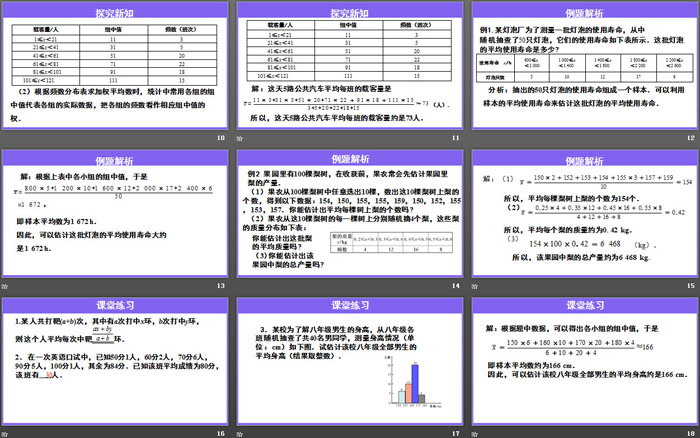
Task: Select slide 14 thumbnail about pear orchard example
Action: [350, 214]
